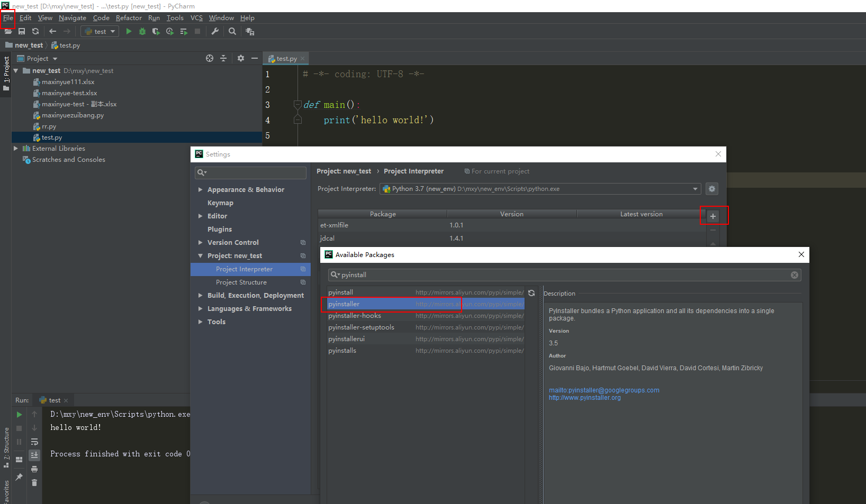866x504 pixels.
Task: Click the interpreter gear settings button
Action: point(712,189)
